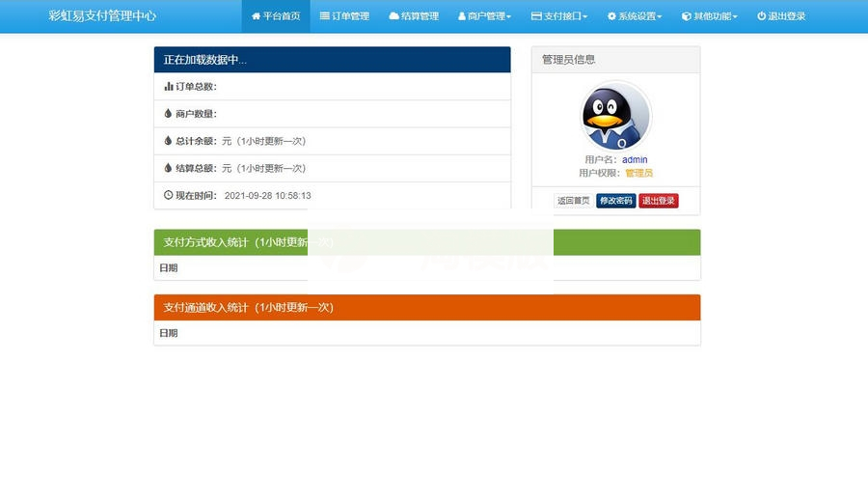This screenshot has width=868, height=500.
Task: Click the 彩虹易支付管理中心 brand title
Action: pos(102,16)
